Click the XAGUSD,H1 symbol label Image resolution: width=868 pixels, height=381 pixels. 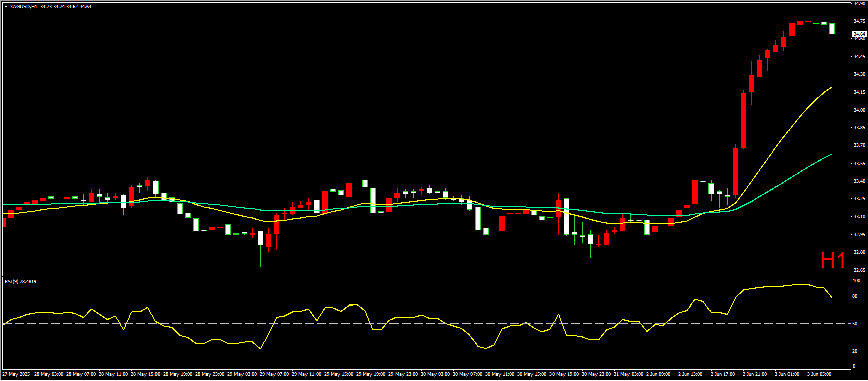pyautogui.click(x=23, y=7)
